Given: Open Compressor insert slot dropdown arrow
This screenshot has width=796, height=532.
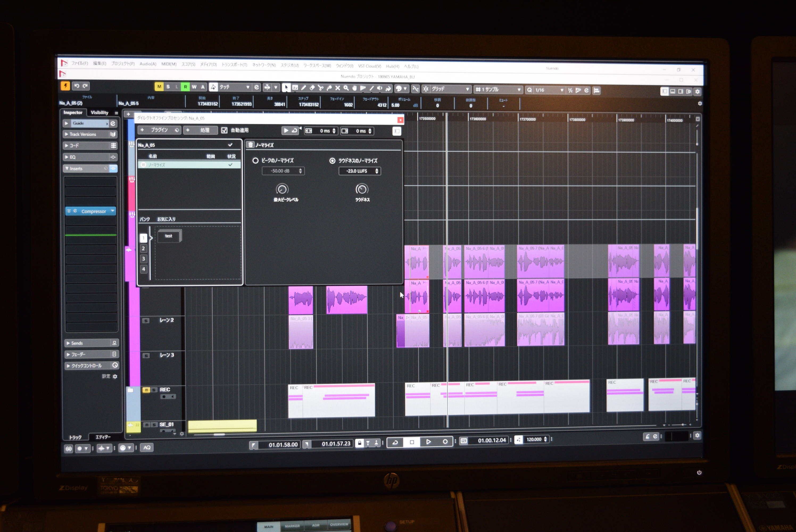Looking at the screenshot, I should (x=112, y=211).
